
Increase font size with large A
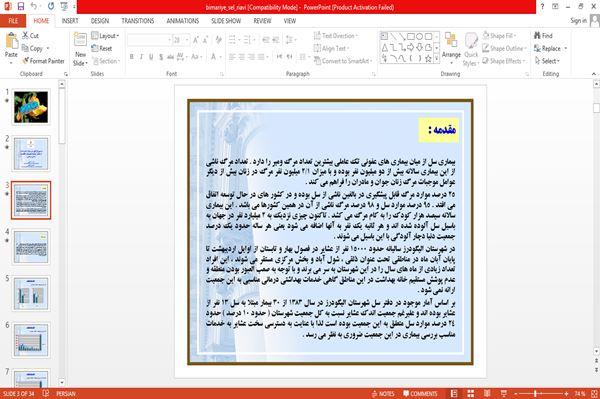[x=196, y=40]
